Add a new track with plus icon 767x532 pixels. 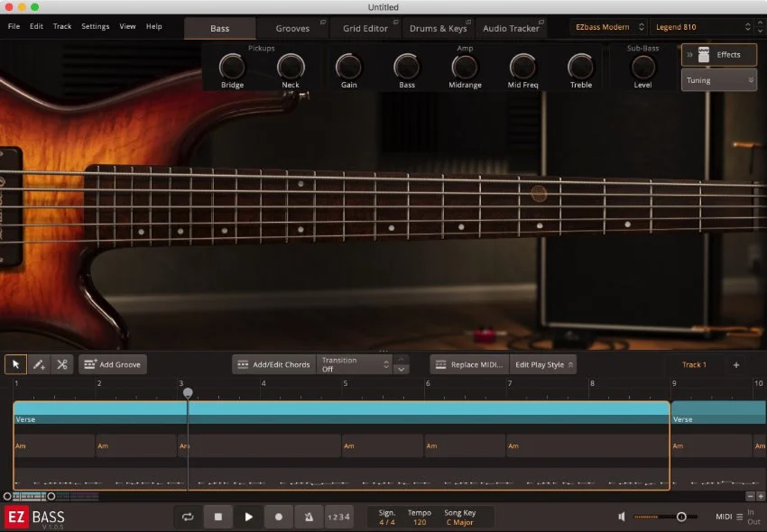736,365
